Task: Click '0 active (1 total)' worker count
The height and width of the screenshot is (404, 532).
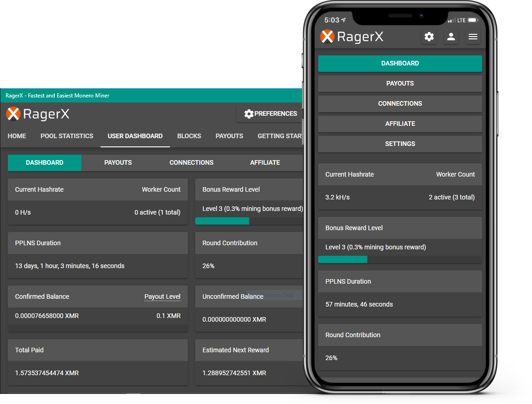Action: pyautogui.click(x=157, y=212)
